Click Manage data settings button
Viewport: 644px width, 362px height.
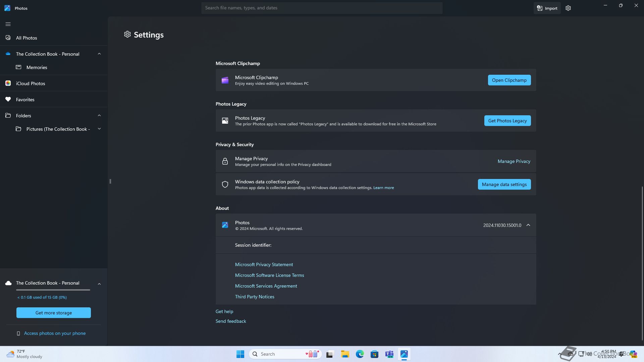click(x=504, y=184)
